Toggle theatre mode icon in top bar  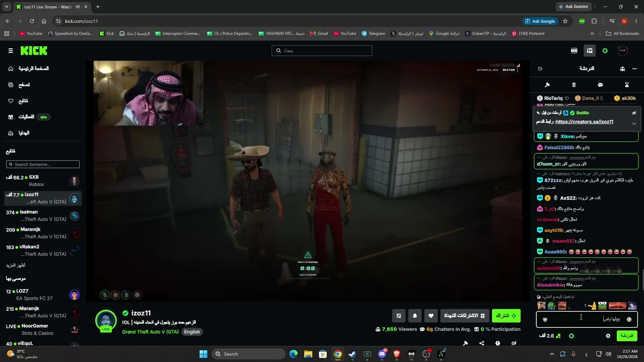pos(589,51)
